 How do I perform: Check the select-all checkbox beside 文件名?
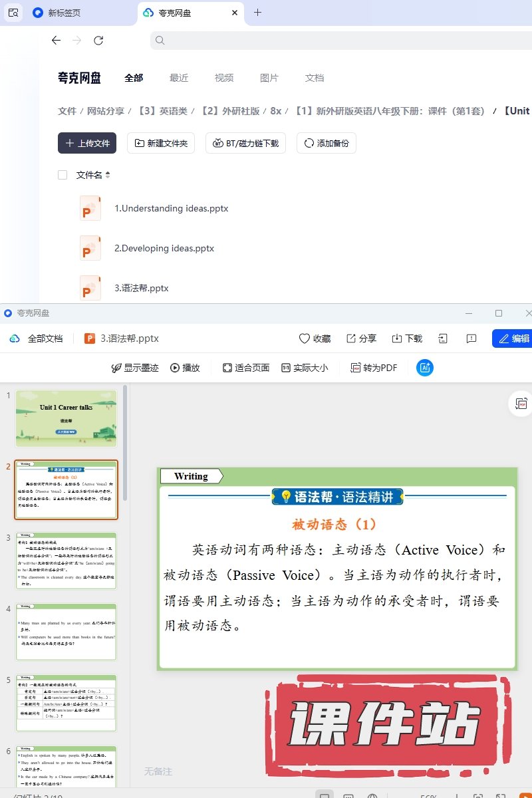tap(63, 175)
